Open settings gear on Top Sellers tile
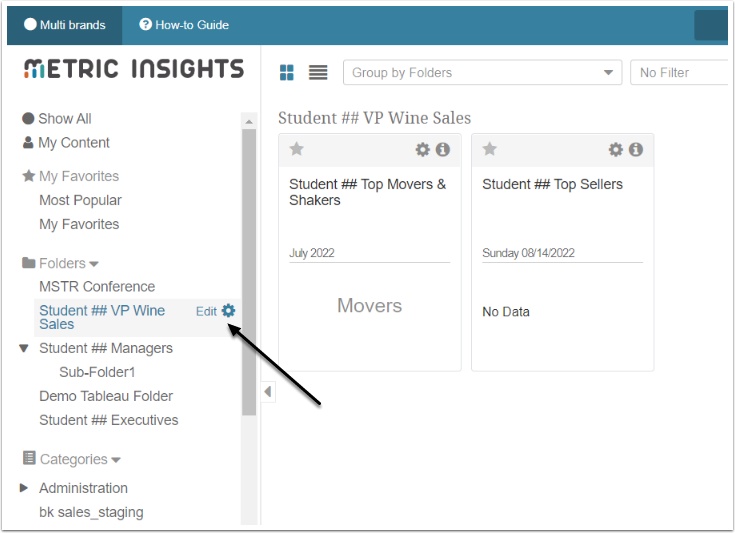The height and width of the screenshot is (533, 735). pos(616,150)
